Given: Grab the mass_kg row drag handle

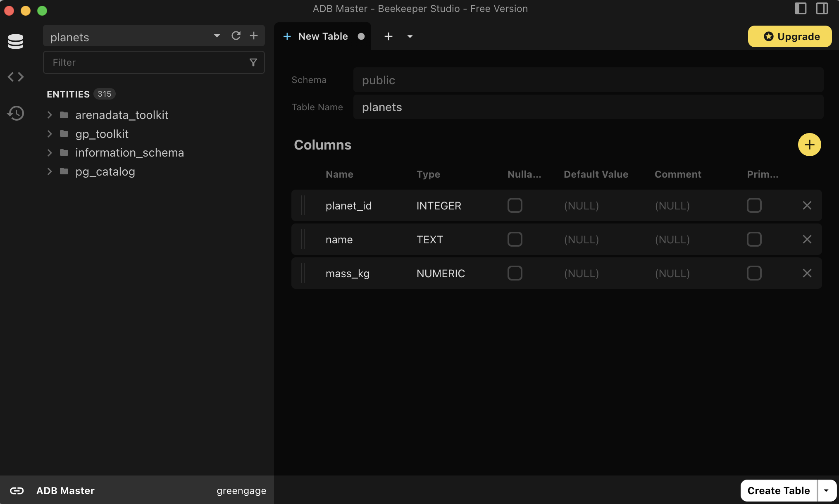Looking at the screenshot, I should coord(303,273).
